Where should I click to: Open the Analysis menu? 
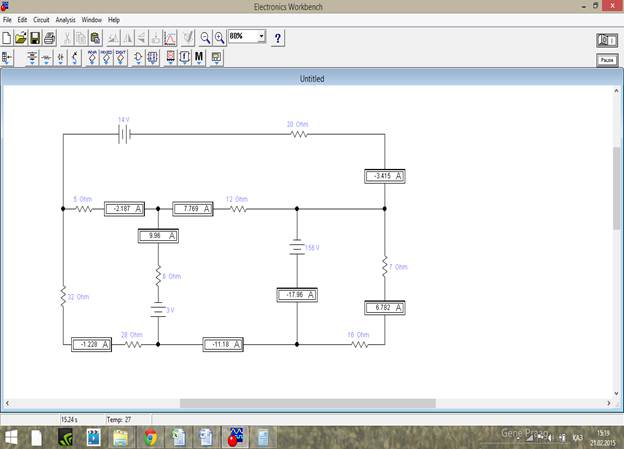(x=65, y=20)
